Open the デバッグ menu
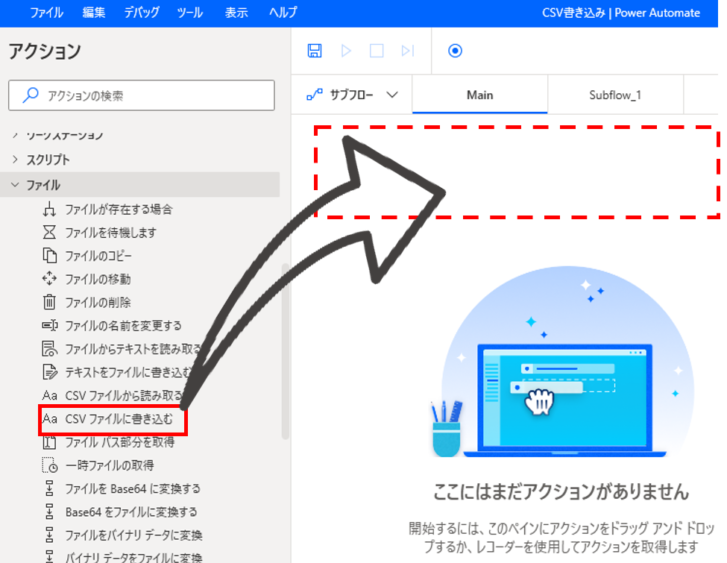727x563 pixels. (x=141, y=13)
